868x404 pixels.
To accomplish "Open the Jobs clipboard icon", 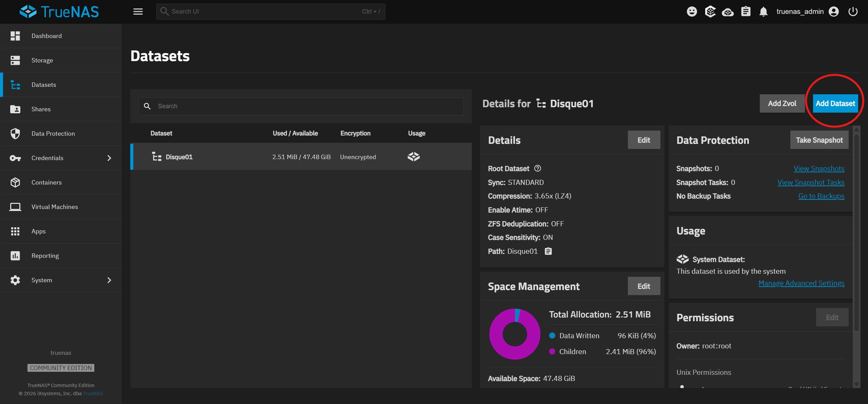I will [x=746, y=12].
